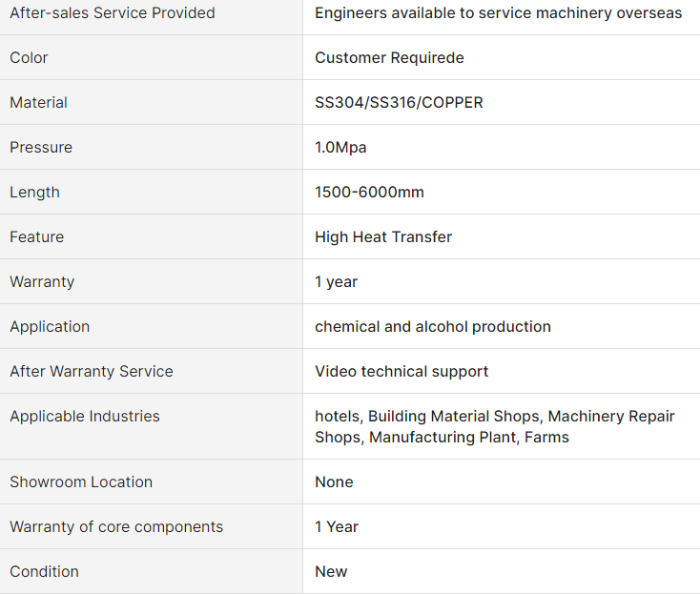Viewport: 700px width, 594px height.
Task: Click the "After-sales Service Provided" label
Action: point(113,13)
